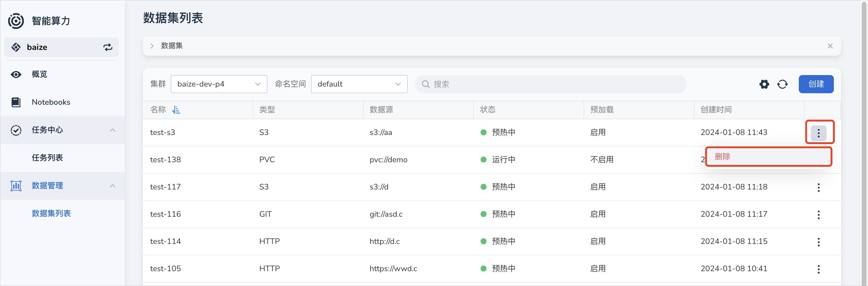Click the 数据管理 sidebar label

click(47, 186)
